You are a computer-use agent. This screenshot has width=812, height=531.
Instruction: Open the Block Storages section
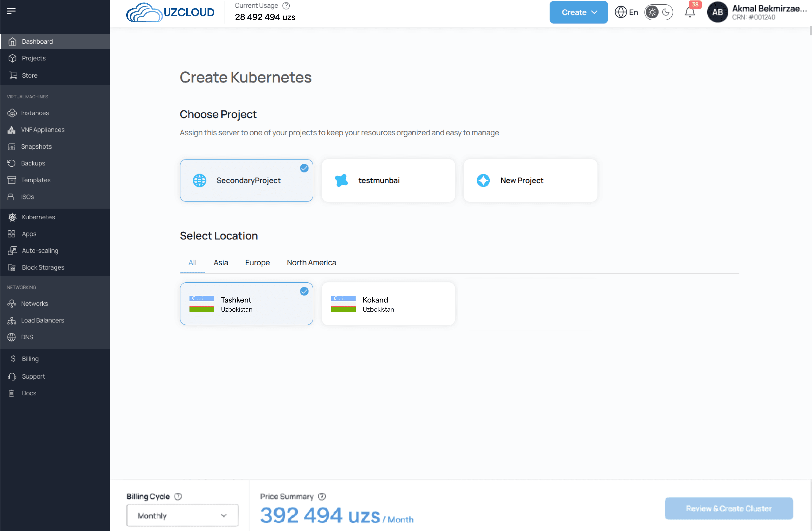click(x=43, y=267)
